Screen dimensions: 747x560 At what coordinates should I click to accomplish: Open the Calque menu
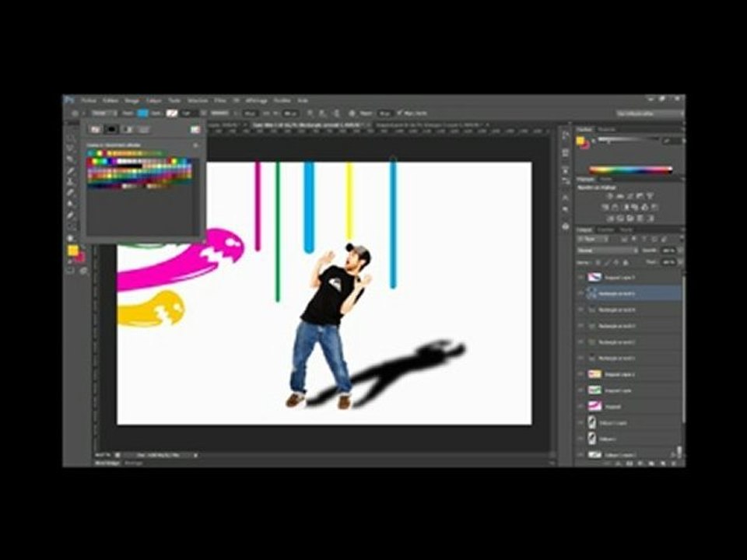153,100
